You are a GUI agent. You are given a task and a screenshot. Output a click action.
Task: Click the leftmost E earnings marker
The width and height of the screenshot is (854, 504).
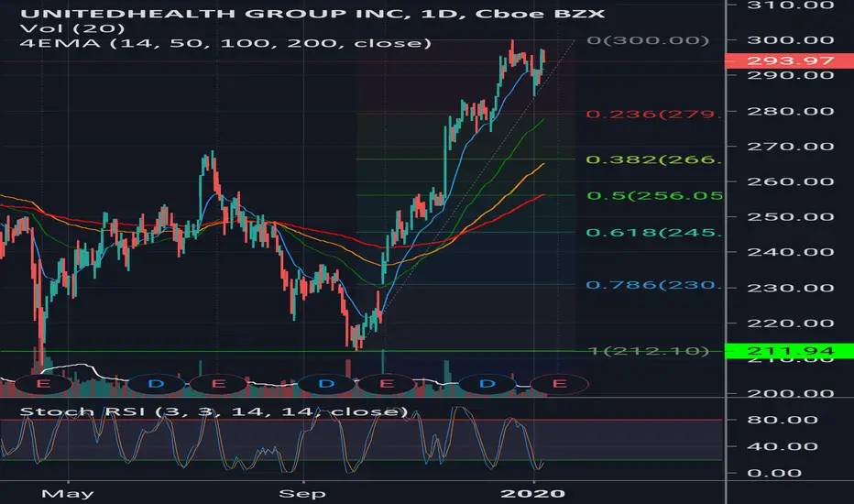pyautogui.click(x=42, y=384)
